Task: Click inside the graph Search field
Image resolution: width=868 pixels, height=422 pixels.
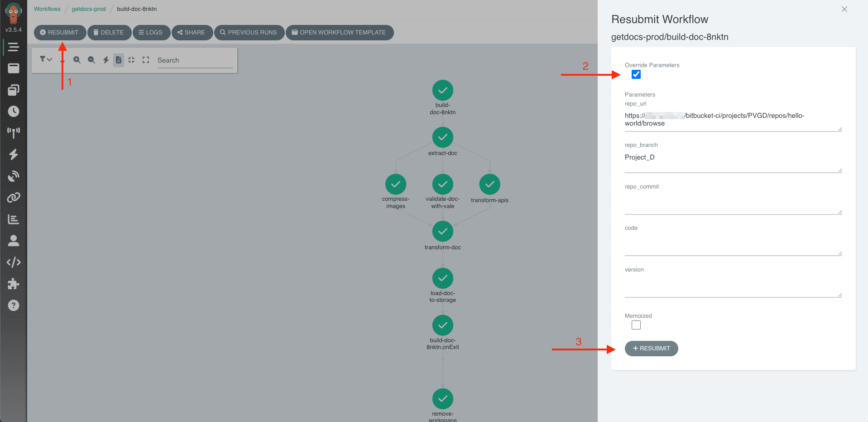Action: [x=195, y=60]
